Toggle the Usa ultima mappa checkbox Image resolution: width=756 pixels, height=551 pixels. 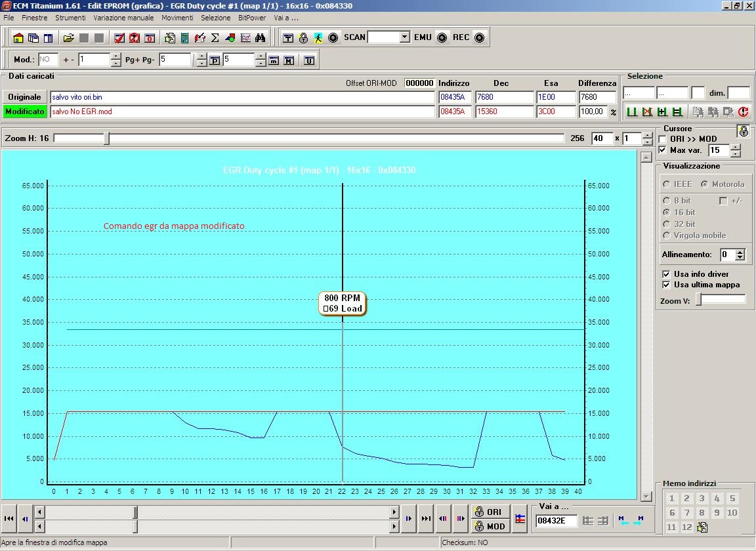coord(666,285)
